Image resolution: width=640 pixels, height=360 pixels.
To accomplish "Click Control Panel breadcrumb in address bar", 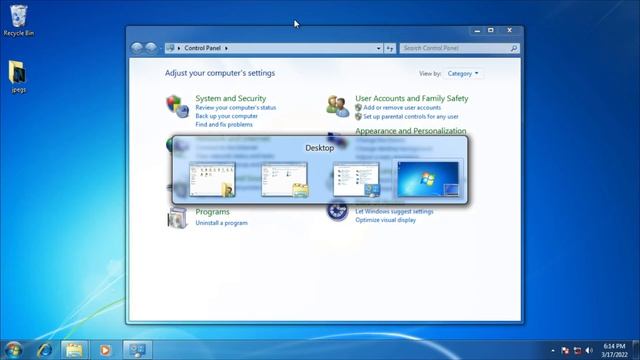I will pos(202,48).
